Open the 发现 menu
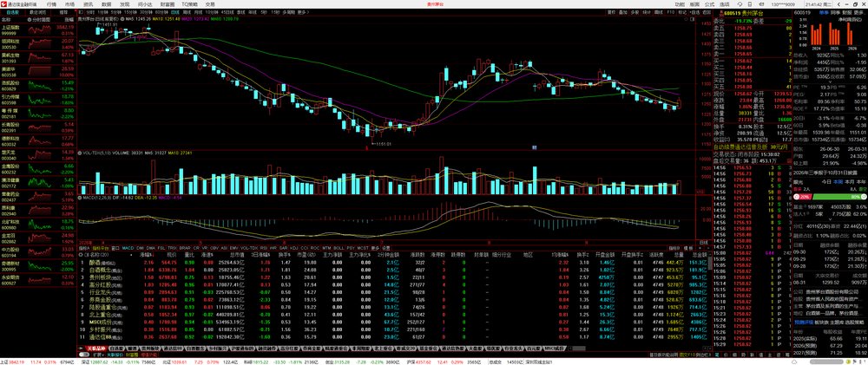Image resolution: width=868 pixels, height=365 pixels. tap(124, 3)
